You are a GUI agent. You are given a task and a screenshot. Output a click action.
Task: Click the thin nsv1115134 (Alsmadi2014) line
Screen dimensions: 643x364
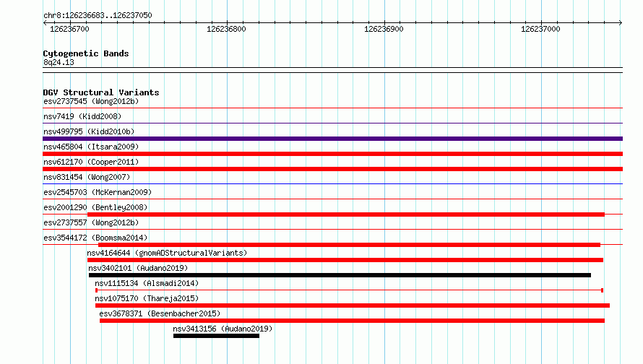pos(350,290)
